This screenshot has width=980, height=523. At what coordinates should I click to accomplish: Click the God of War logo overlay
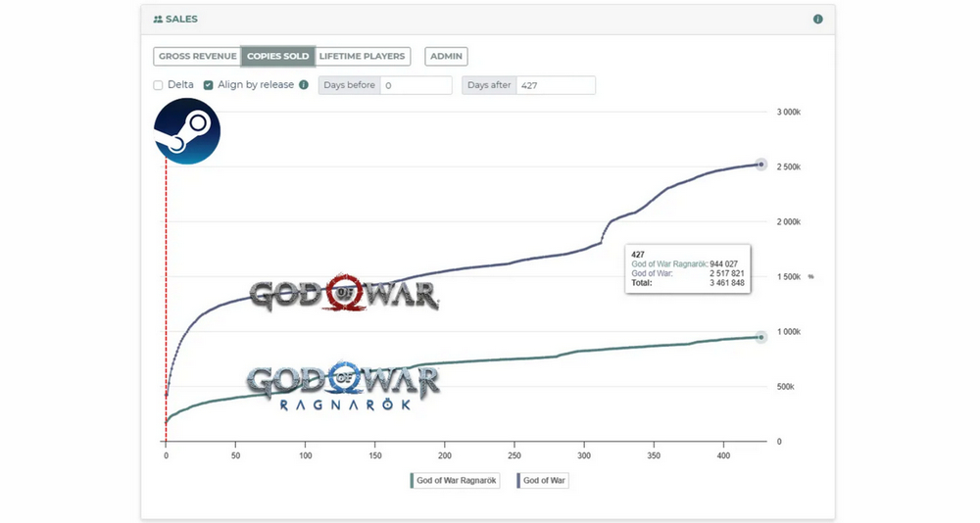click(344, 295)
